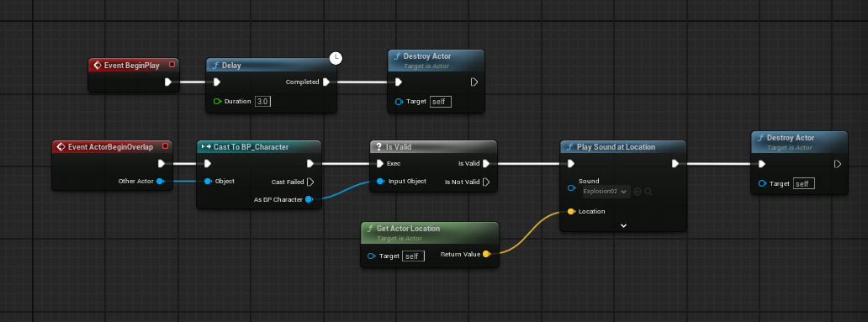Click exec output pin of Destroy Actor after Play Sound
Image resolution: width=868 pixels, height=322 pixels.
click(x=838, y=163)
